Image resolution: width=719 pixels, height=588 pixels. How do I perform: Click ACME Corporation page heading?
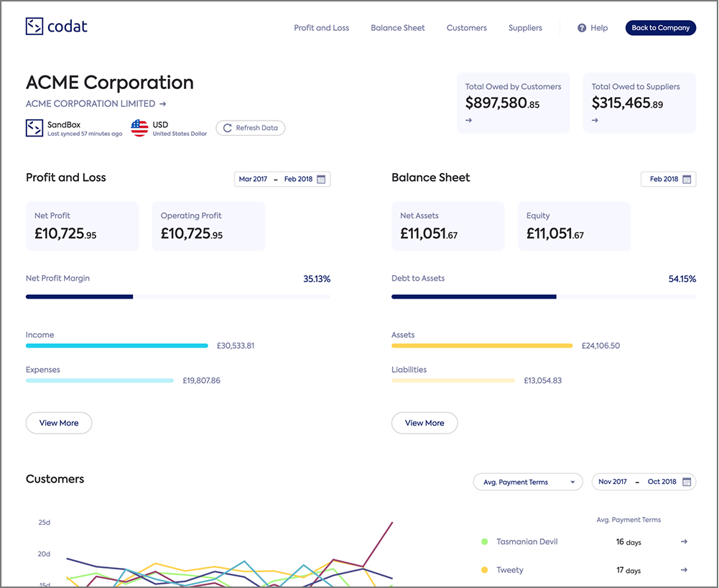click(x=110, y=83)
